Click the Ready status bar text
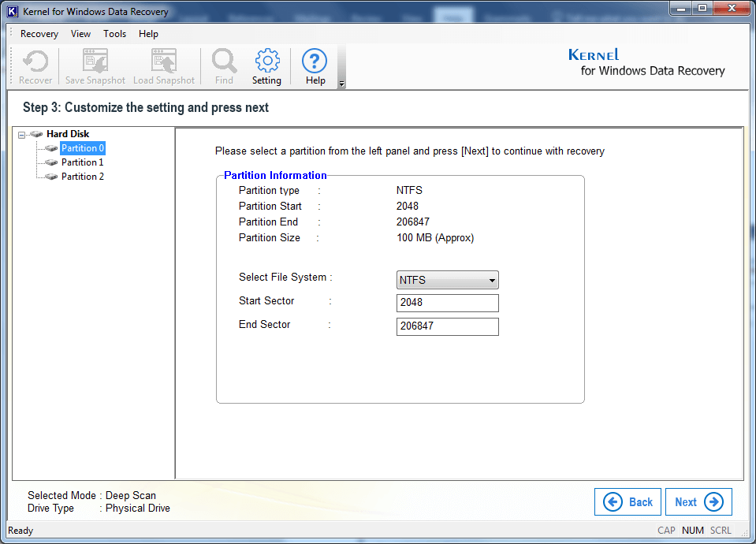Screen dimensions: 756x544 (20, 531)
